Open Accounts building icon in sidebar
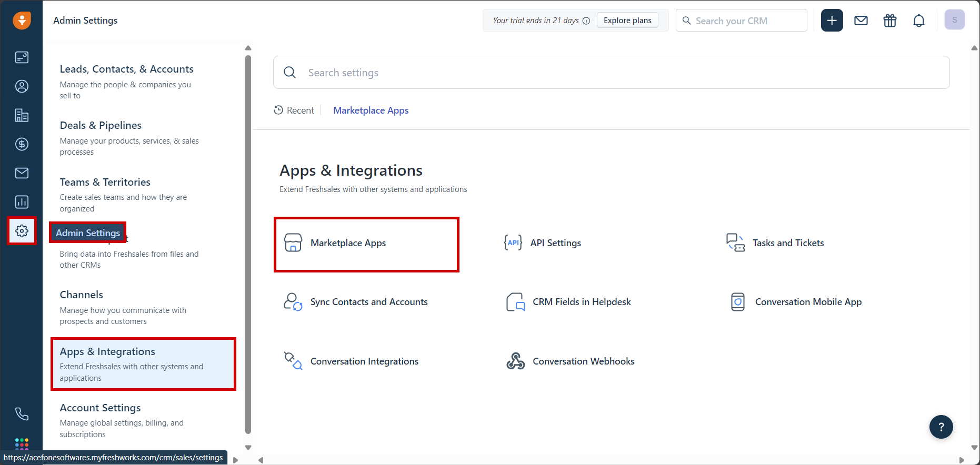 (x=22, y=115)
